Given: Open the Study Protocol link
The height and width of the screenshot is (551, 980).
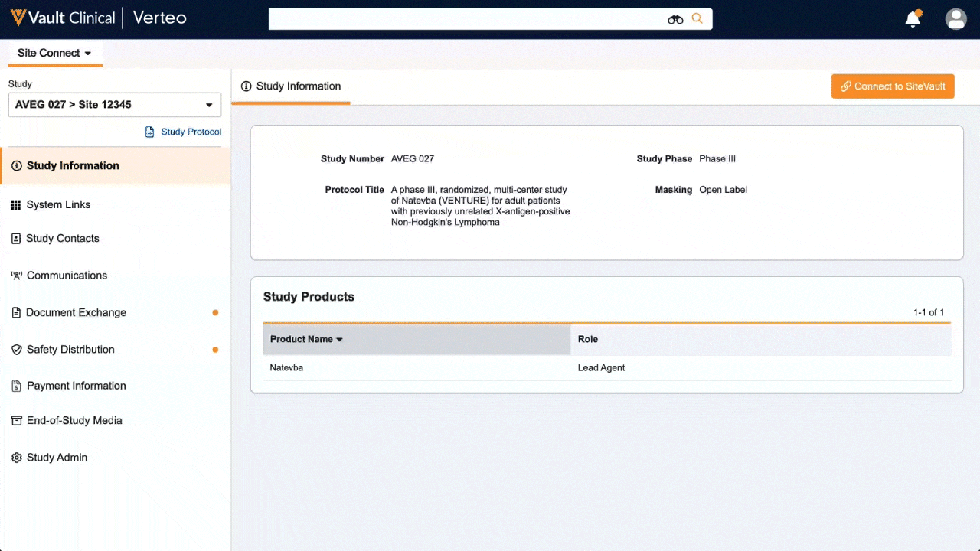Looking at the screenshot, I should [191, 132].
